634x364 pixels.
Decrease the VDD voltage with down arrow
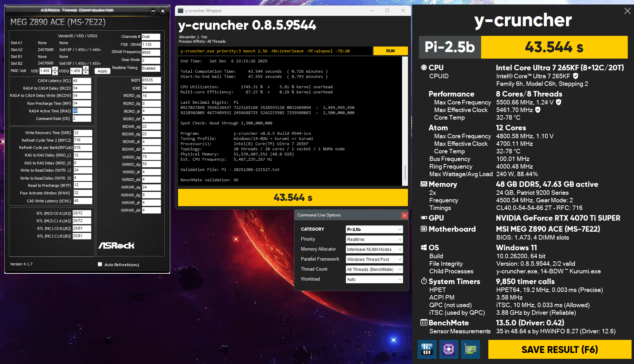[55, 73]
